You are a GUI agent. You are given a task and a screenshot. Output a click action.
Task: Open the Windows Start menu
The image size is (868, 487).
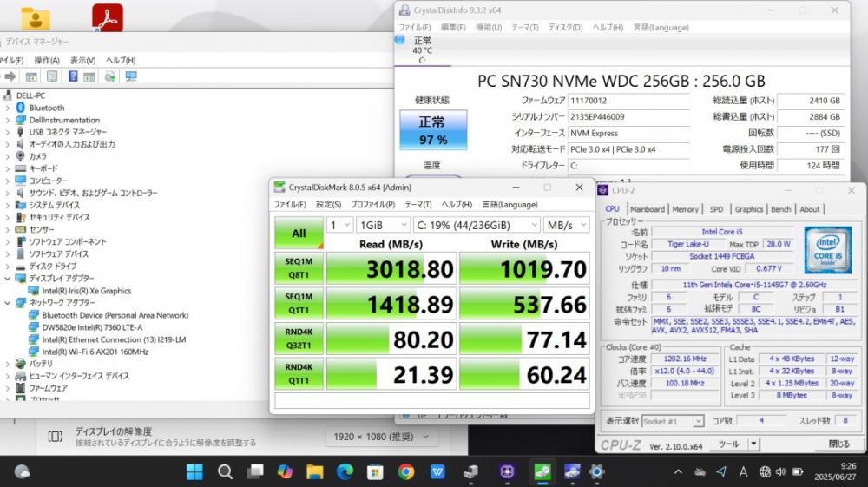(x=194, y=471)
